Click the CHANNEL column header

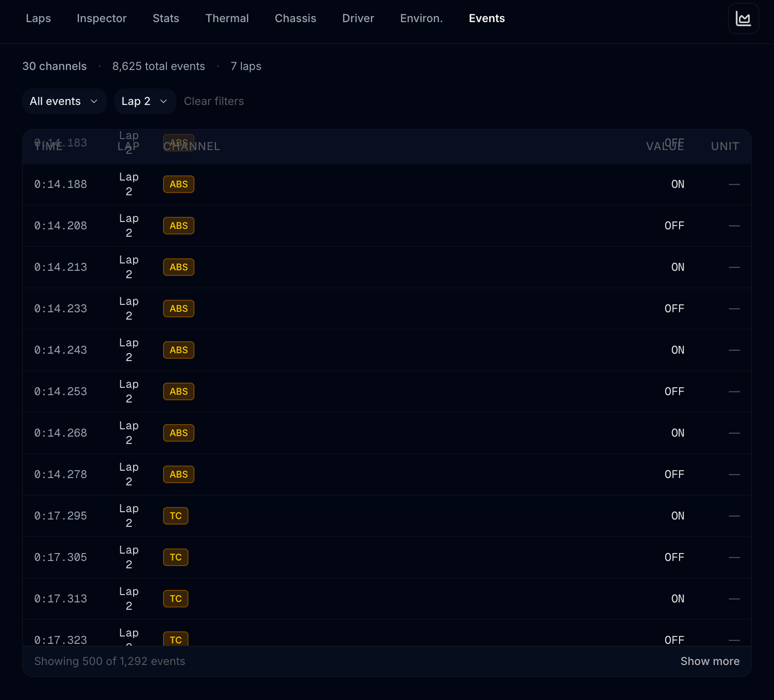(x=191, y=146)
